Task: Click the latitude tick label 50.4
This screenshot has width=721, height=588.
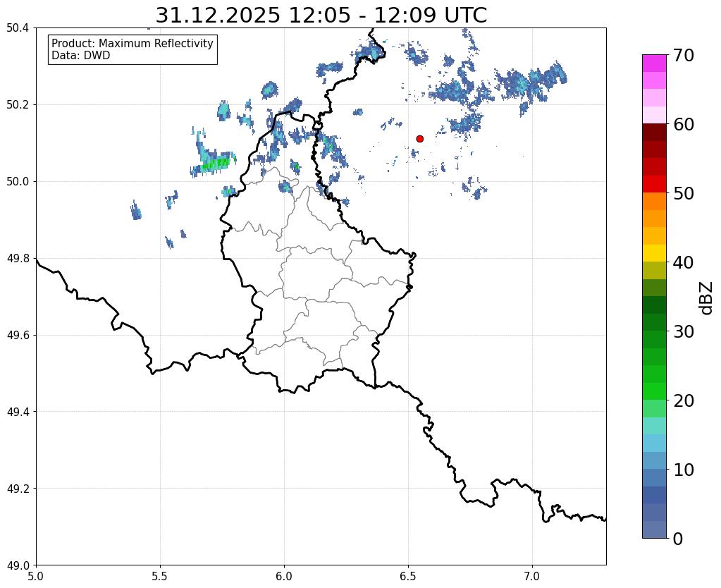Action: pyautogui.click(x=18, y=28)
